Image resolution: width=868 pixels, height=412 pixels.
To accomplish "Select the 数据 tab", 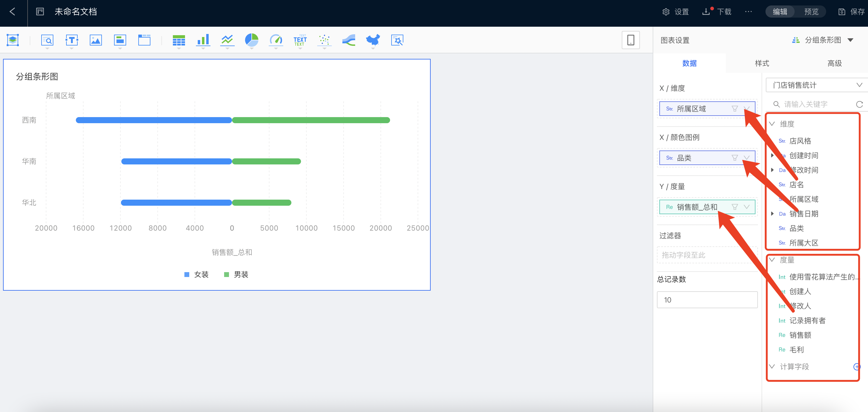I will pyautogui.click(x=689, y=63).
